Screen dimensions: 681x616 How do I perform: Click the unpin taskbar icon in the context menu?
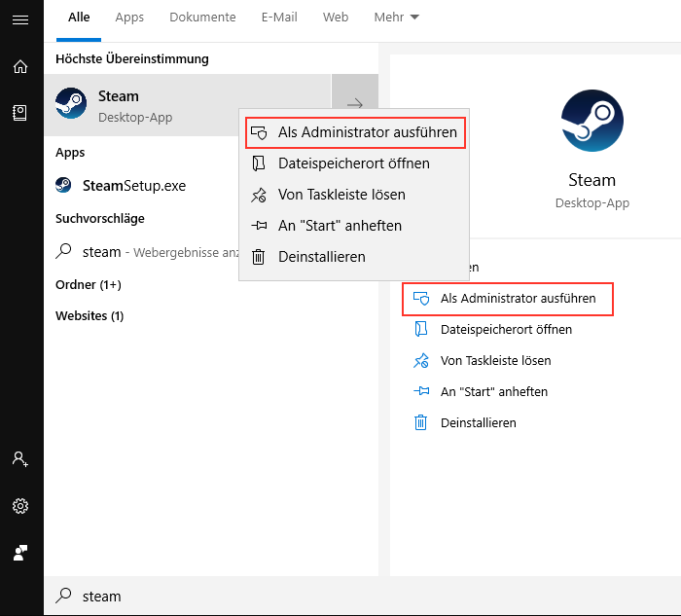pos(259,195)
